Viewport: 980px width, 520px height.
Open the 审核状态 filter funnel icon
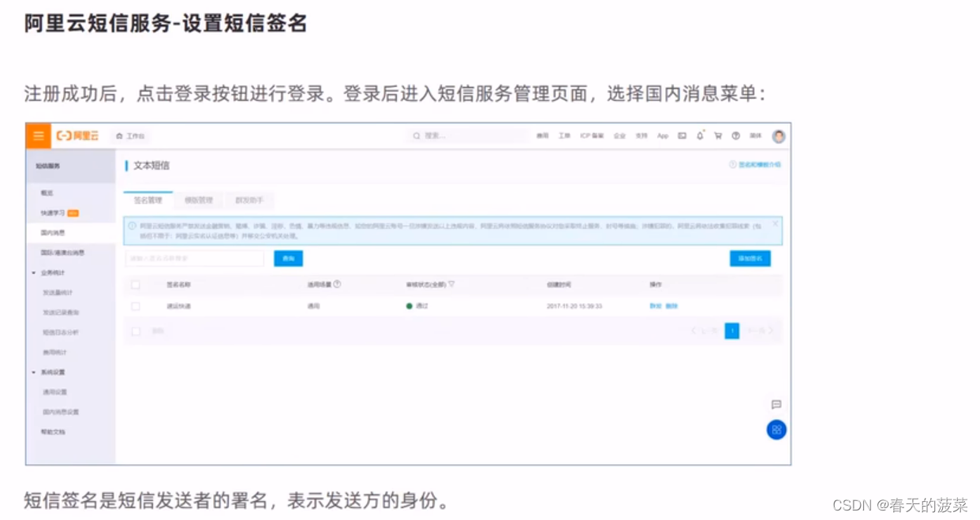pyautogui.click(x=451, y=284)
